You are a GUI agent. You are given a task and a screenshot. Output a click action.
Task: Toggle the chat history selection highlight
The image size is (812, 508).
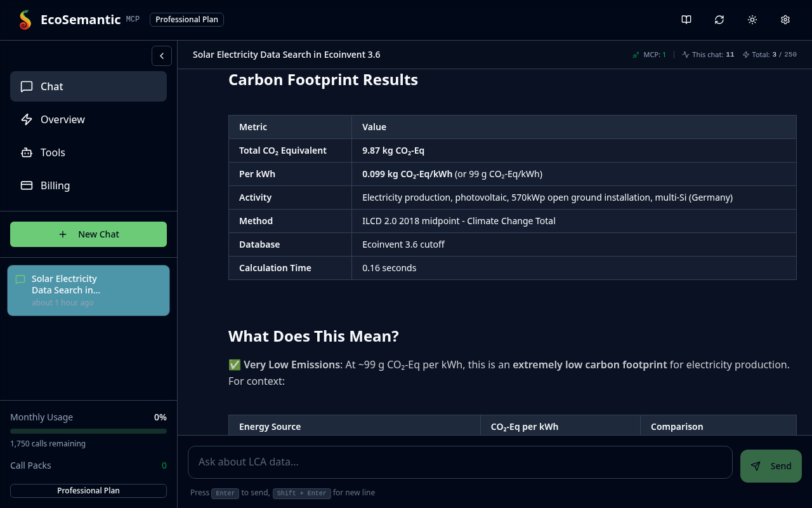click(88, 290)
